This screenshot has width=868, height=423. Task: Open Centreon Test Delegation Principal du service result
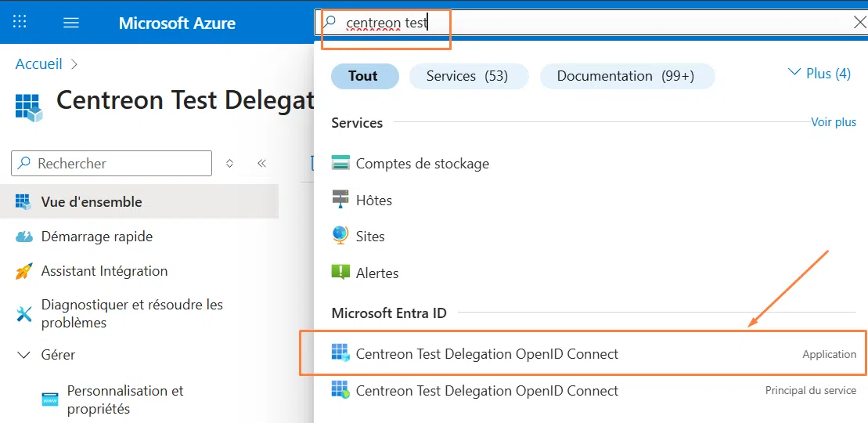tap(487, 391)
